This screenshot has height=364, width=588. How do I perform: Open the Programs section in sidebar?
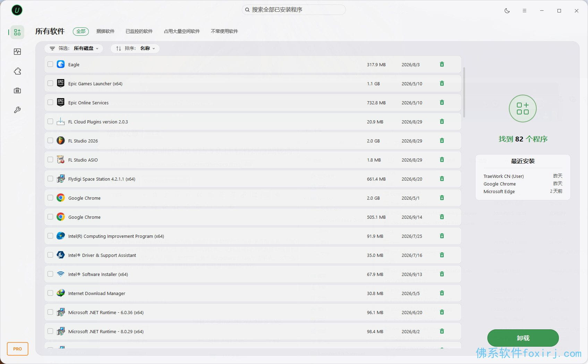[17, 32]
